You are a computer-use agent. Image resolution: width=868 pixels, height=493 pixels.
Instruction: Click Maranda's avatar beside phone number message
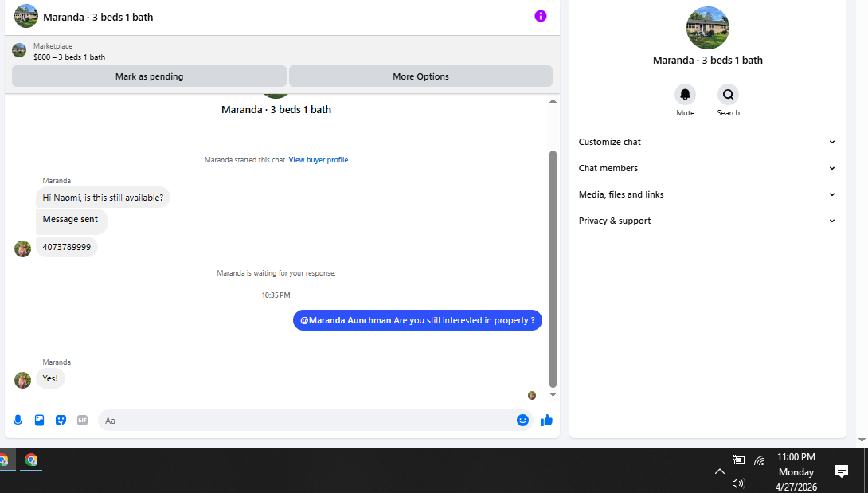pos(23,248)
